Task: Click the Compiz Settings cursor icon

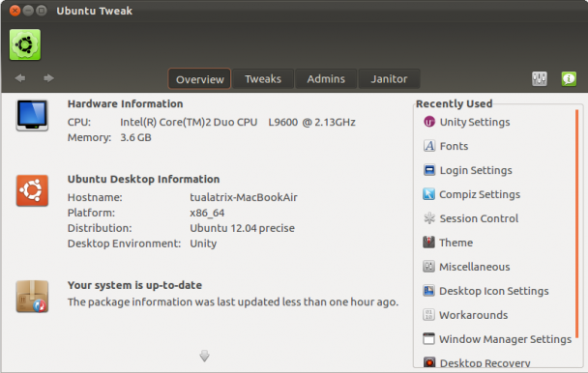Action: click(x=429, y=194)
